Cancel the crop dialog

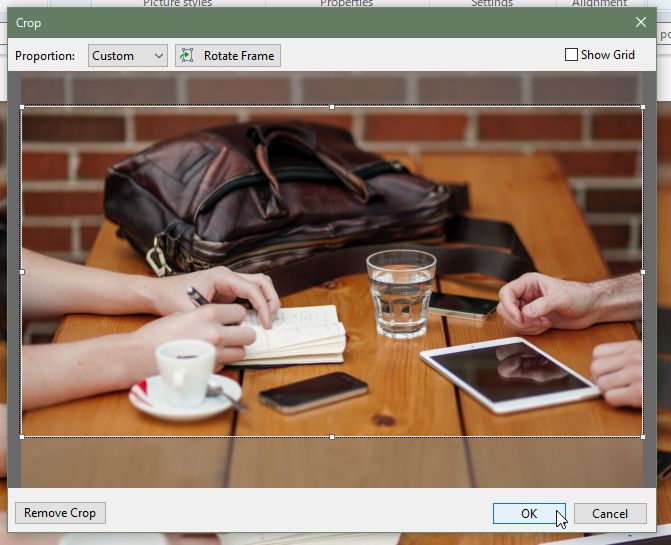610,513
